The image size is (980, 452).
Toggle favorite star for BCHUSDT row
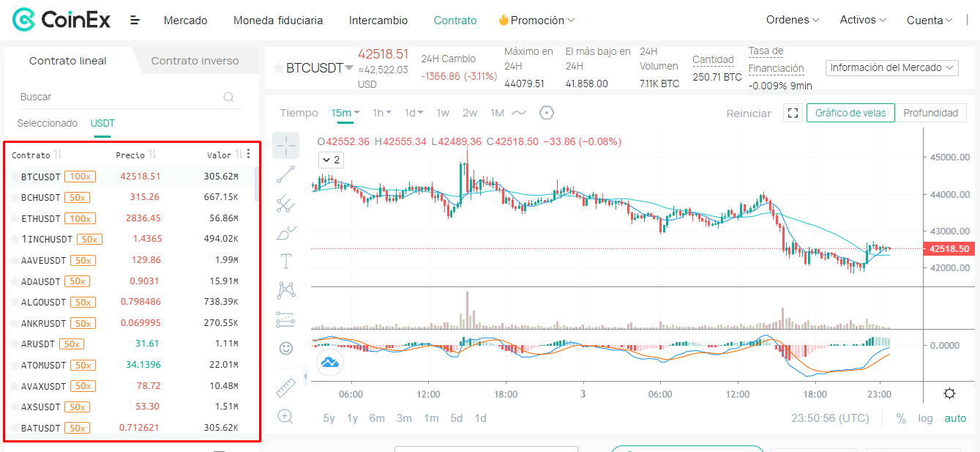coord(14,197)
